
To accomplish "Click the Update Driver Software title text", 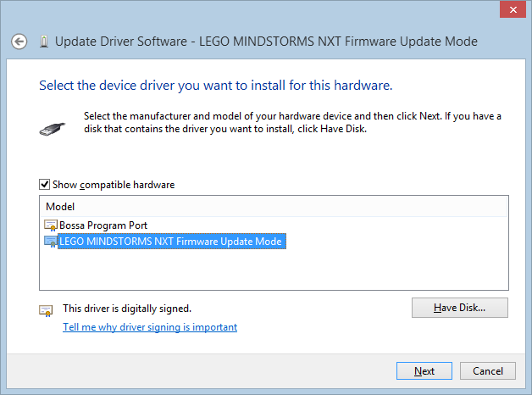I will click(266, 42).
